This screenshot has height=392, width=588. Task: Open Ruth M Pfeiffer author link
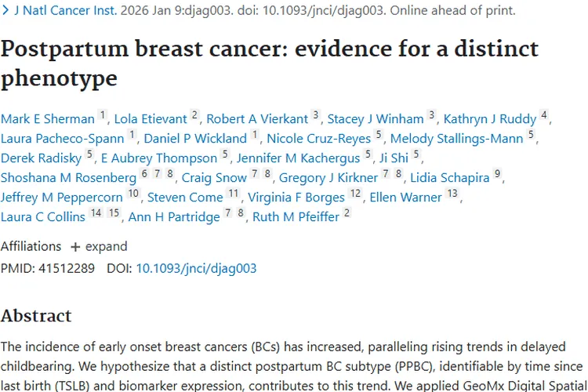click(x=295, y=217)
